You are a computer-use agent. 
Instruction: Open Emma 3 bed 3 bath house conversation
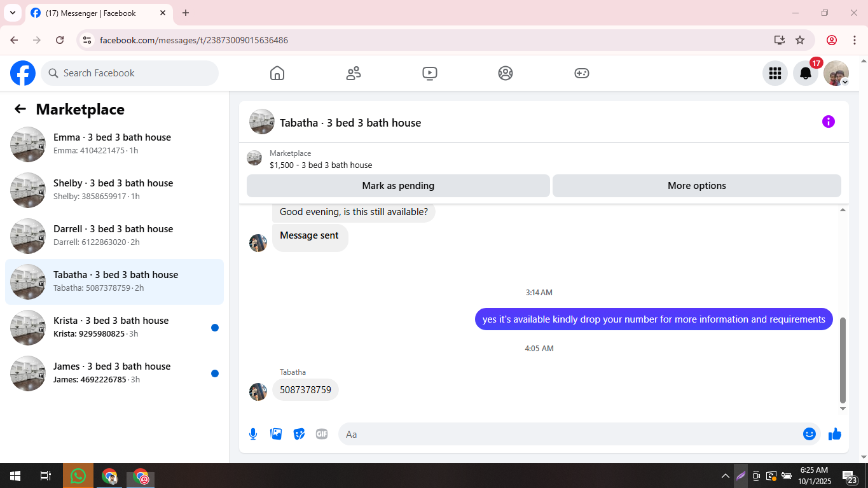[x=114, y=144]
